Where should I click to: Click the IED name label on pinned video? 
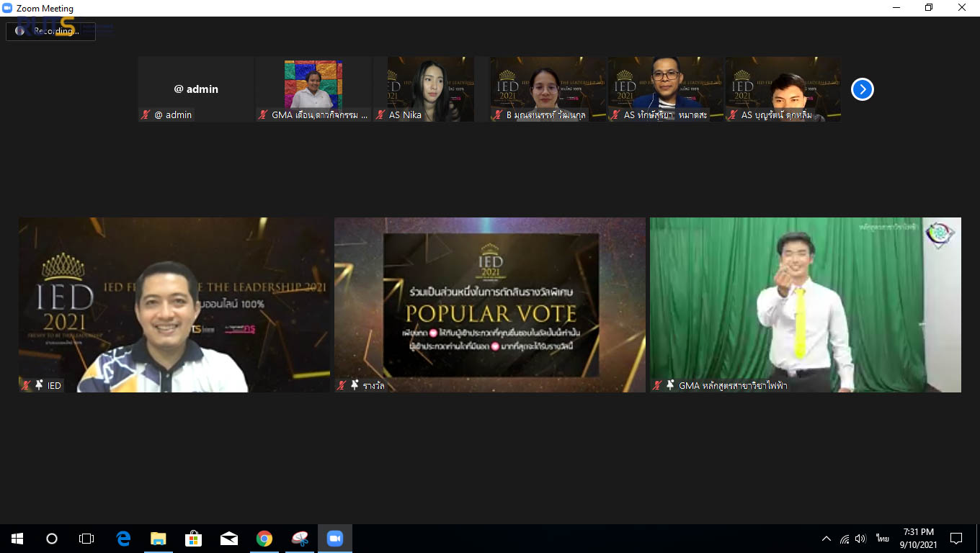tap(55, 386)
